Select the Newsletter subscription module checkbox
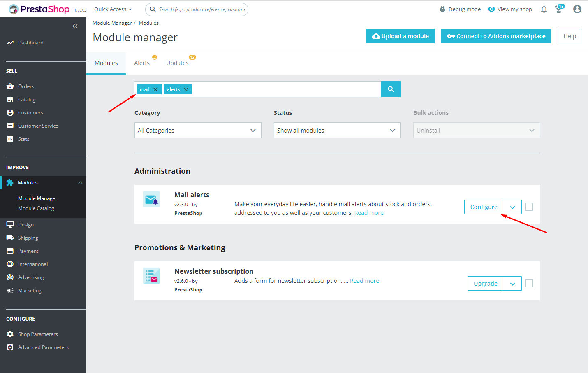588x373 pixels. 529,283
